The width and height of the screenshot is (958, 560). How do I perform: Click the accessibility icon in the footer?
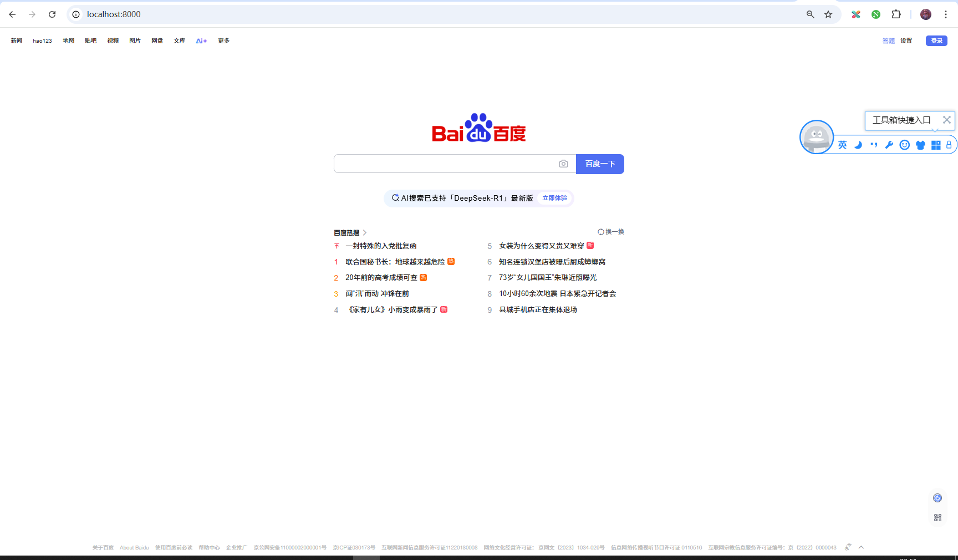coord(848,547)
